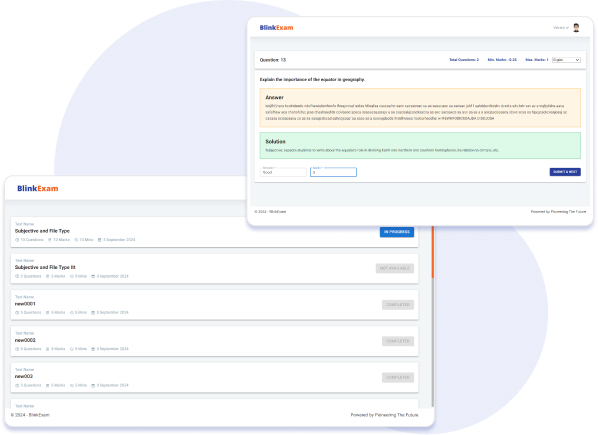598x435 pixels.
Task: Click the user avatar in the evaluation window
Action: tap(576, 27)
